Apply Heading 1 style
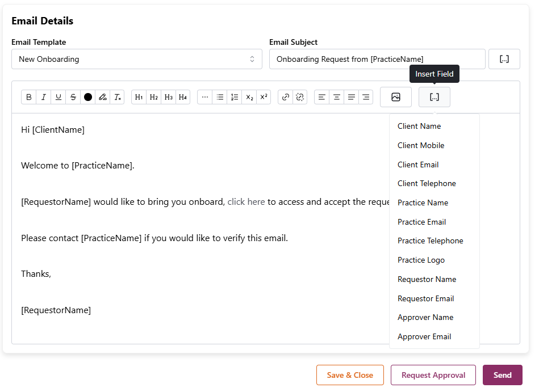 (x=139, y=97)
